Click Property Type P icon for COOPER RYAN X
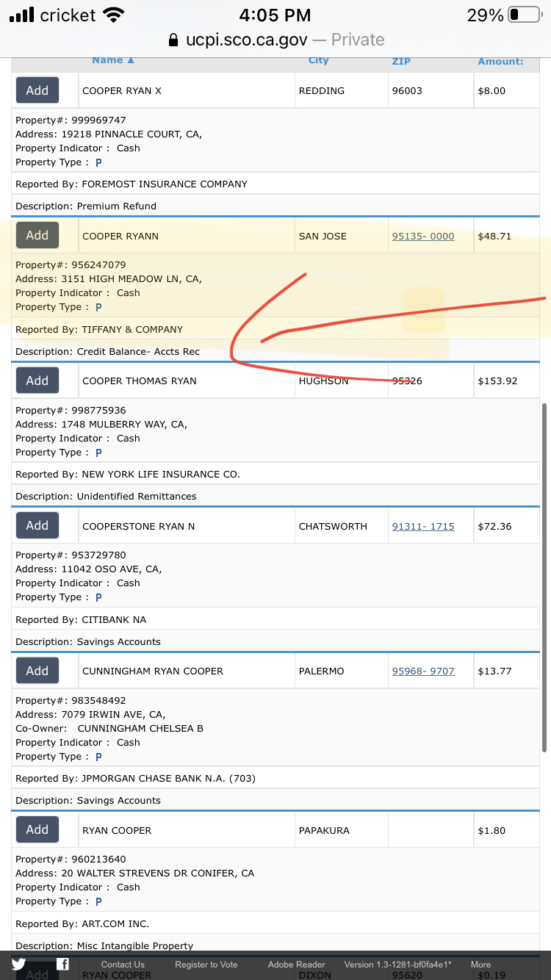The image size is (551, 980). [x=98, y=162]
